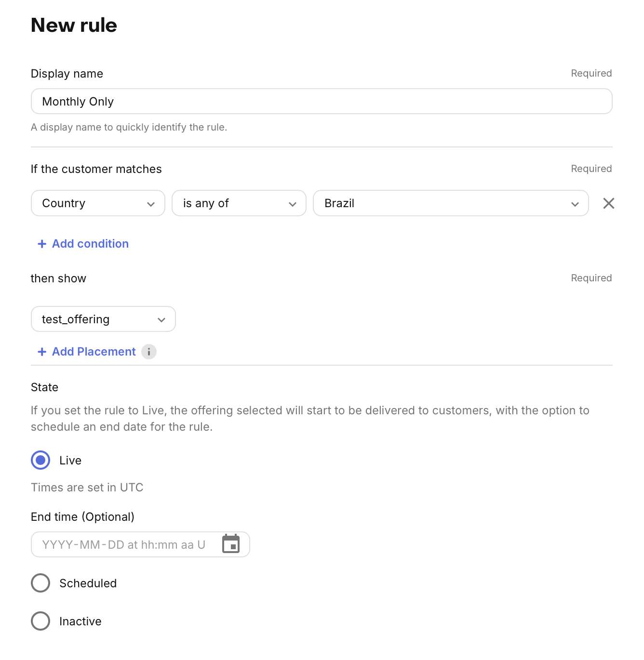The width and height of the screenshot is (644, 660).
Task: Click the "Inactive" label text
Action: (80, 621)
